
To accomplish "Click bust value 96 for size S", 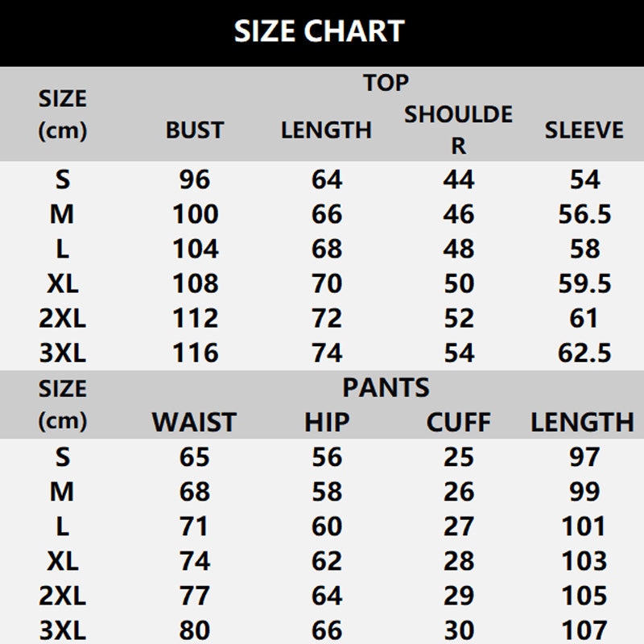I will pos(195,180).
